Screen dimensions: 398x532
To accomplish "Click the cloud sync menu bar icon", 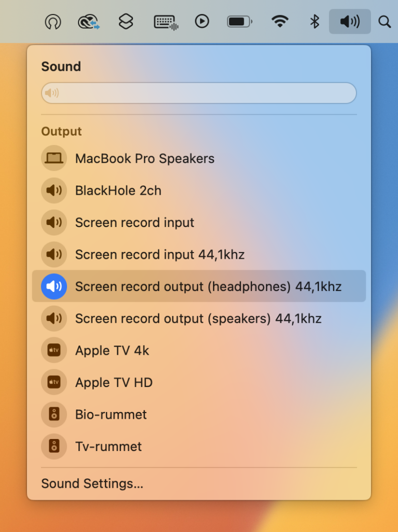I will point(88,21).
